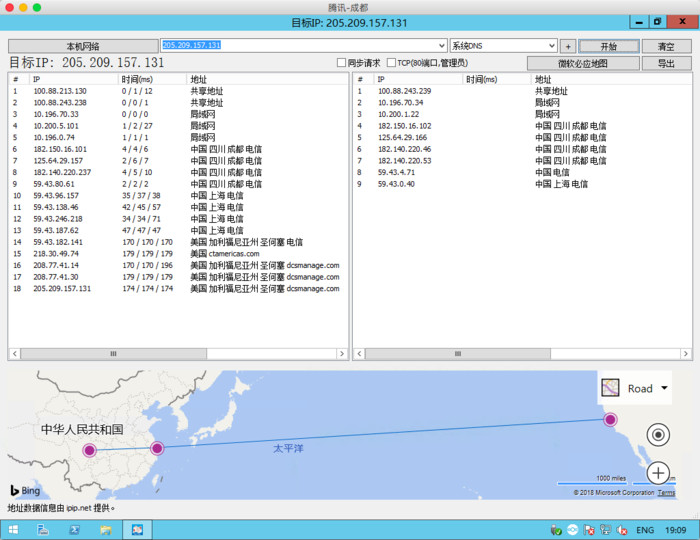700x540 pixels.
Task: Click the flag notification tray icon
Action: [x=589, y=530]
